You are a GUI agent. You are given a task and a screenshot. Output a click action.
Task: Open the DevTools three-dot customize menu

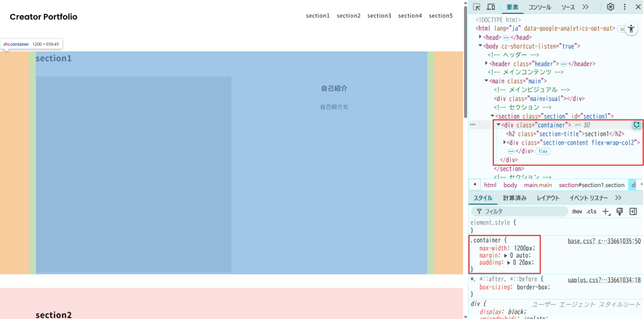tap(624, 7)
